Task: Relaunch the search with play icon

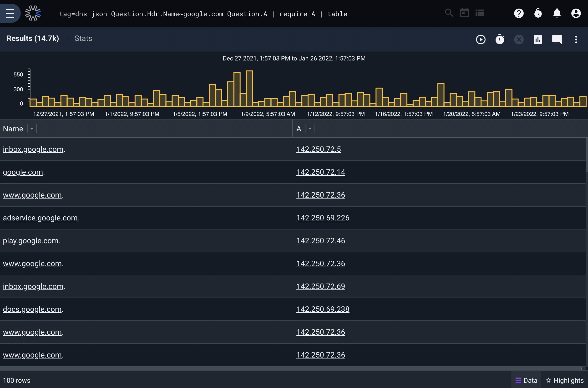Action: click(481, 39)
